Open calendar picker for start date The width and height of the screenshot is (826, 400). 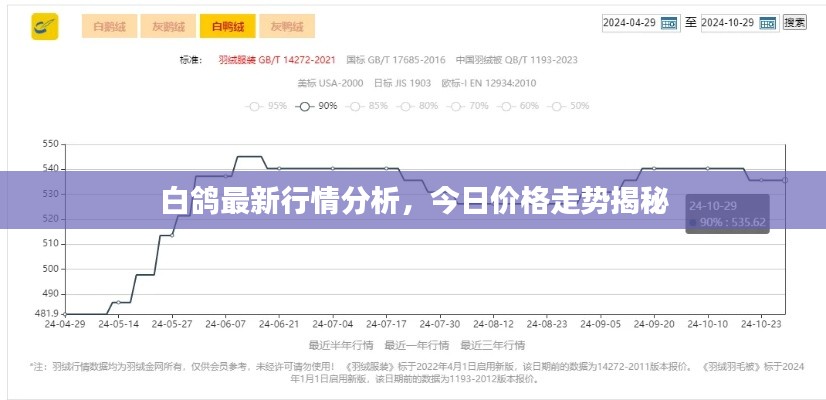[x=669, y=23]
